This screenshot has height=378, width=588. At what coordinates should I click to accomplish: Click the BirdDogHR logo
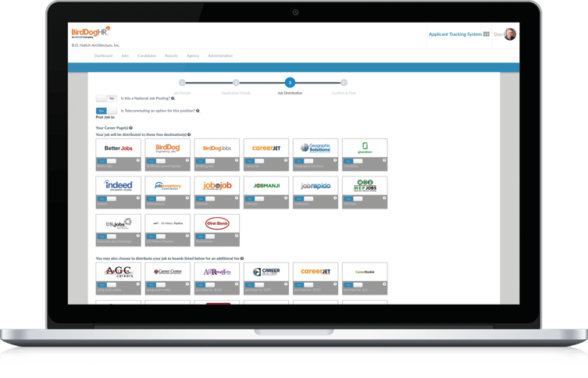click(91, 32)
